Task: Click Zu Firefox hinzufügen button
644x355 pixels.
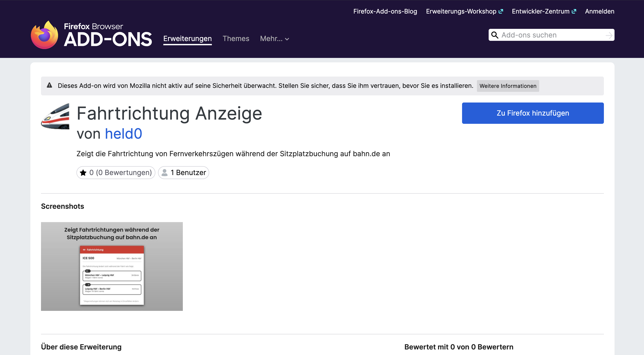Action: [x=533, y=113]
